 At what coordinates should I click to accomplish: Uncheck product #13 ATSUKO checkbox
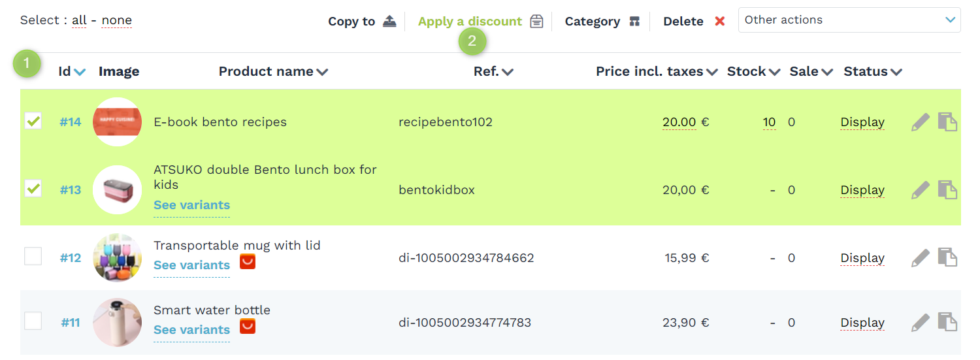pos(33,188)
